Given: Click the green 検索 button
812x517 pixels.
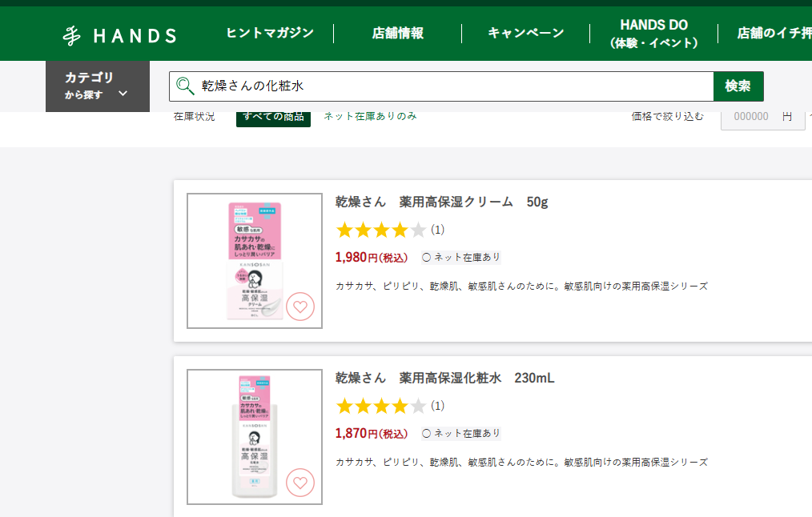Looking at the screenshot, I should click(738, 86).
